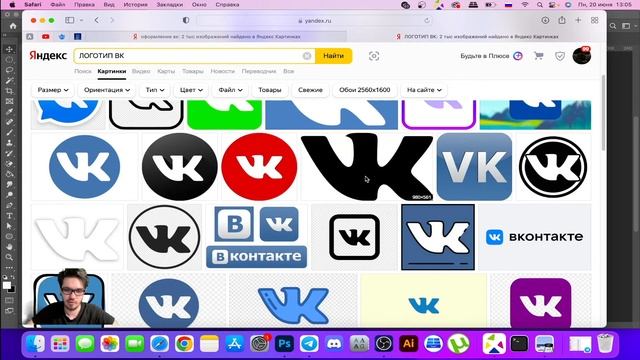Screen dimensions: 640x360
Task: Select the Hand tool in Photoshop
Action: [x=9, y=247]
